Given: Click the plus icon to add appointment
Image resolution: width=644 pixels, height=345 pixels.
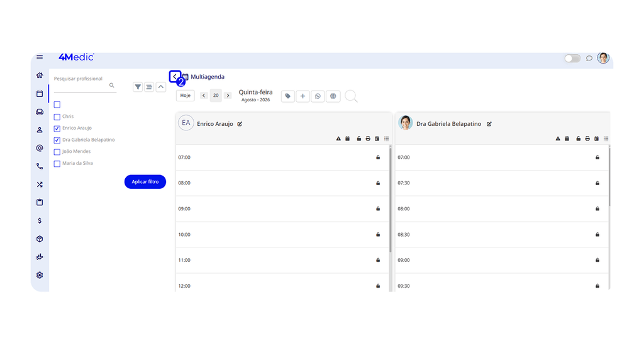Looking at the screenshot, I should point(303,96).
